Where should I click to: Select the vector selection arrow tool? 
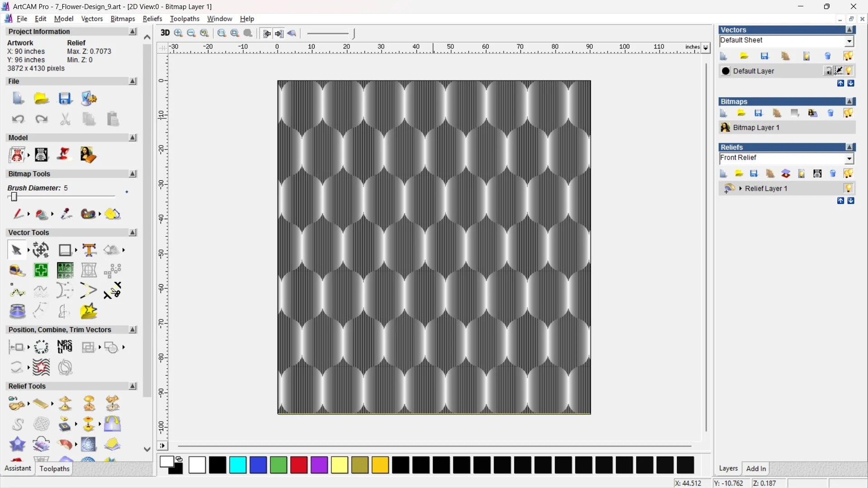[15, 250]
